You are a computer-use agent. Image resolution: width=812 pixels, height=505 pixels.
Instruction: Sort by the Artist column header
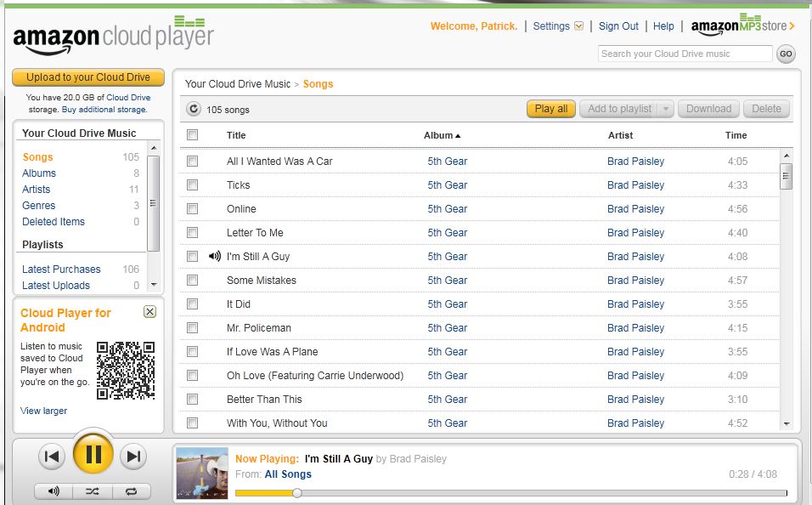point(620,135)
